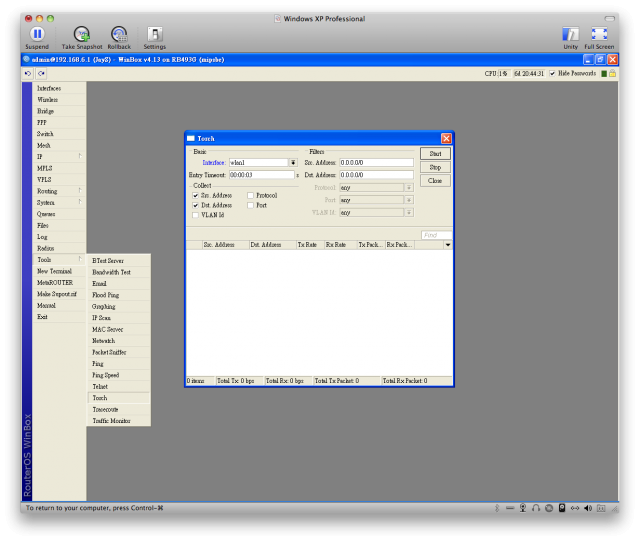Open the Bridge menu item

[59, 111]
